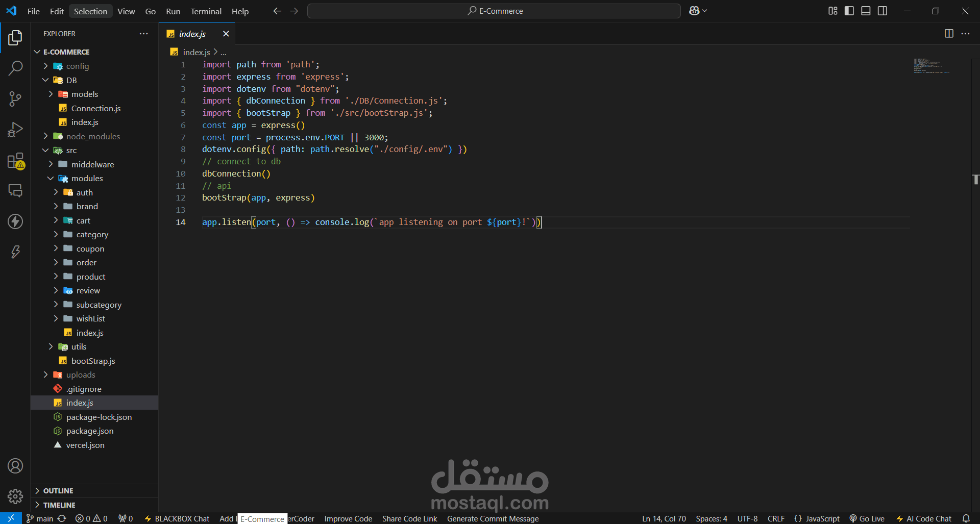
Task: Open the .gitignore file
Action: click(x=94, y=389)
